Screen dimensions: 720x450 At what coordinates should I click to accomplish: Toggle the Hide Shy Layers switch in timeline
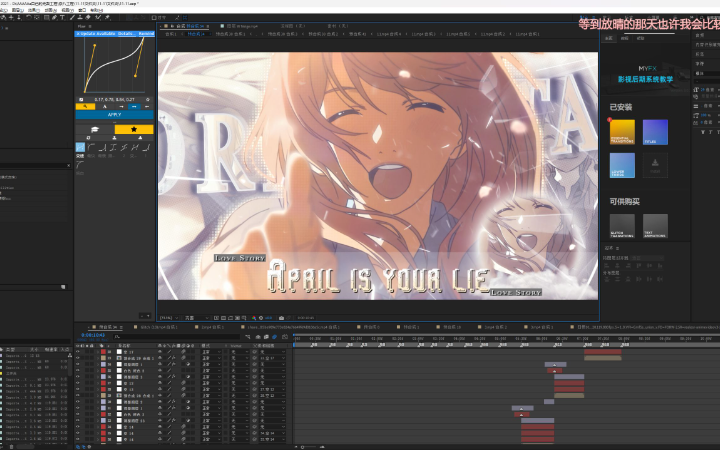pyautogui.click(x=258, y=337)
